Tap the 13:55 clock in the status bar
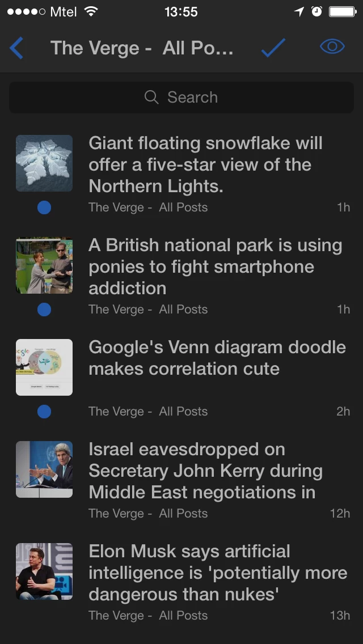The image size is (363, 644). pyautogui.click(x=181, y=11)
